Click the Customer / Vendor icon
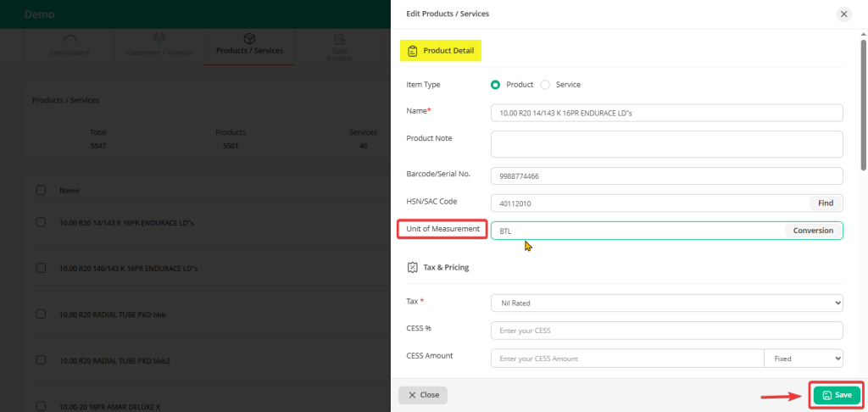Screen dimensions: 868x412 point(159,39)
